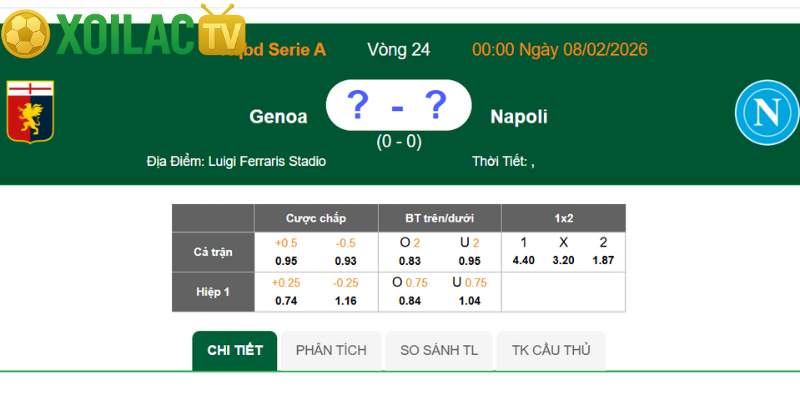The height and width of the screenshot is (400, 800).
Task: Open the CHI TIẾT tab
Action: point(235,350)
